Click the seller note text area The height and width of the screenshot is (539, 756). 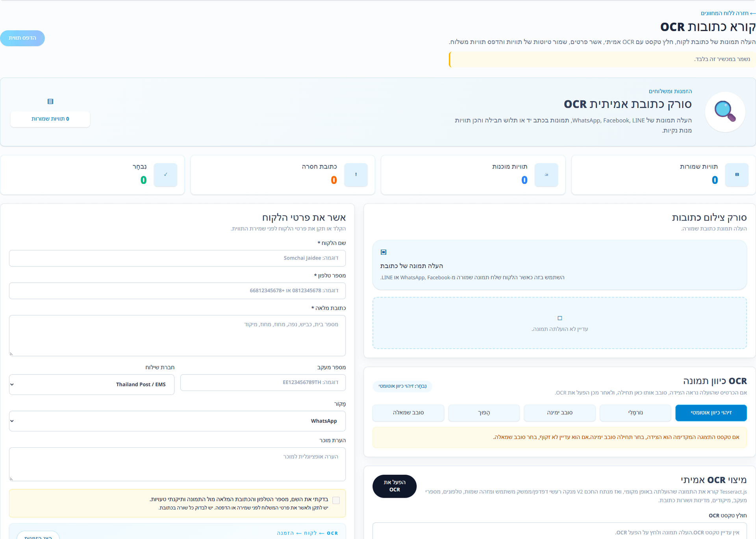pyautogui.click(x=177, y=464)
